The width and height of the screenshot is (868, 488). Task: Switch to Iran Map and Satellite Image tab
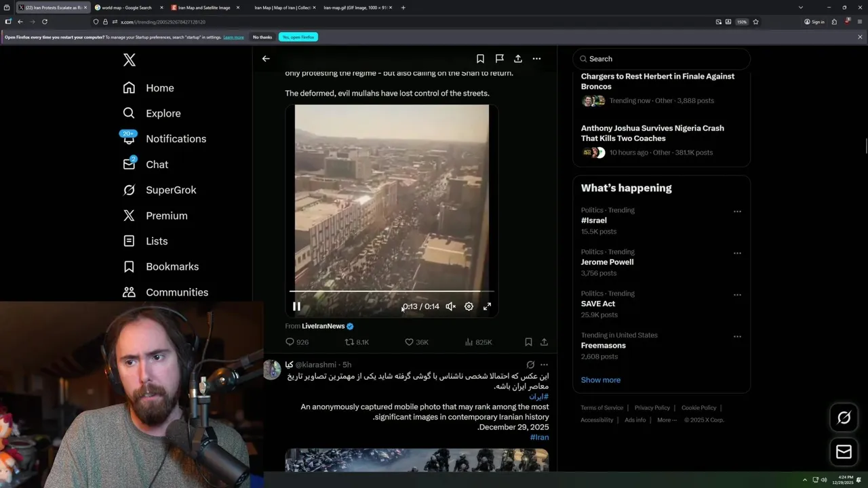pyautogui.click(x=204, y=7)
